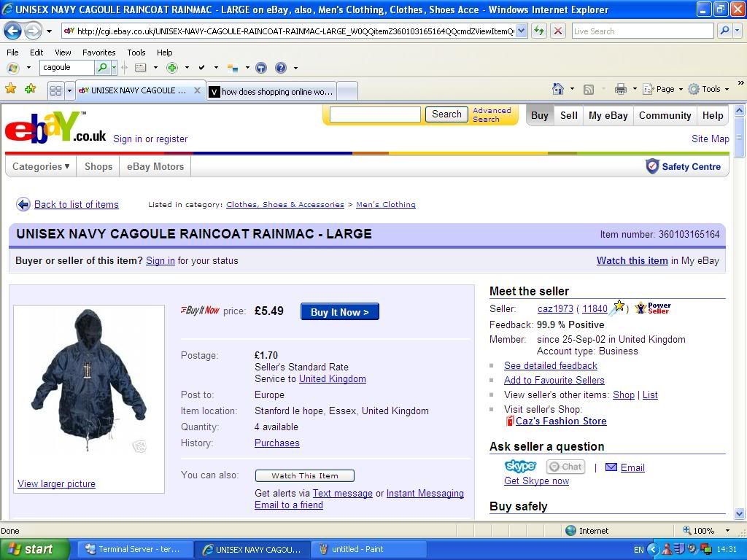Open the eBay Categories dropdown
Image resolution: width=747 pixels, height=560 pixels.
(x=41, y=167)
